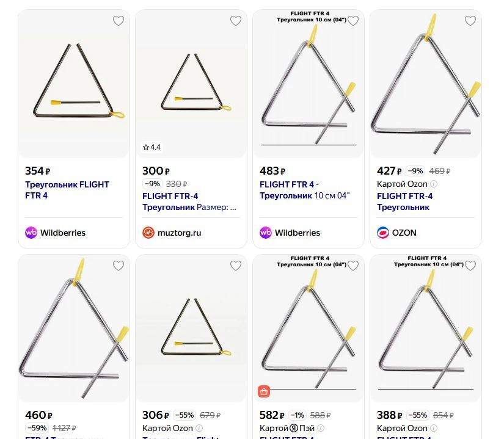
Task: Open the info icon beside Картой Ozon under 427 ₽
Action: (x=434, y=184)
